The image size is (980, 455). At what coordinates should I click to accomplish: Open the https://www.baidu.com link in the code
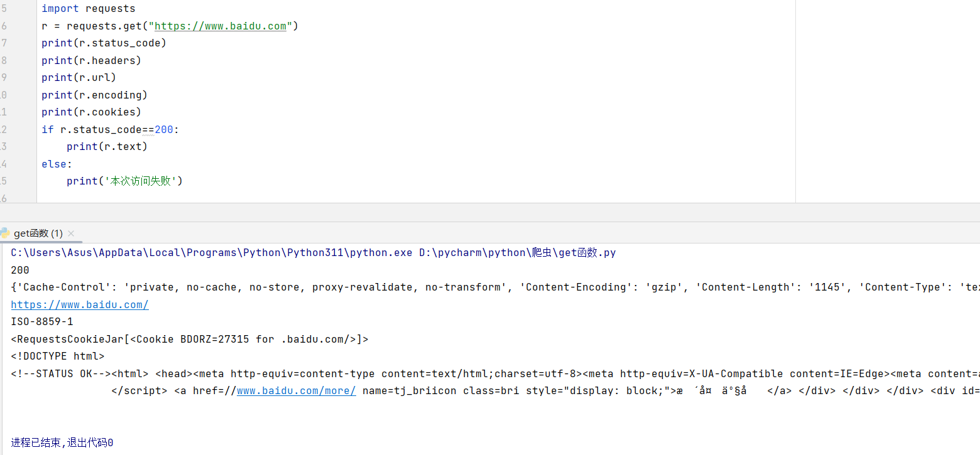[x=220, y=26]
